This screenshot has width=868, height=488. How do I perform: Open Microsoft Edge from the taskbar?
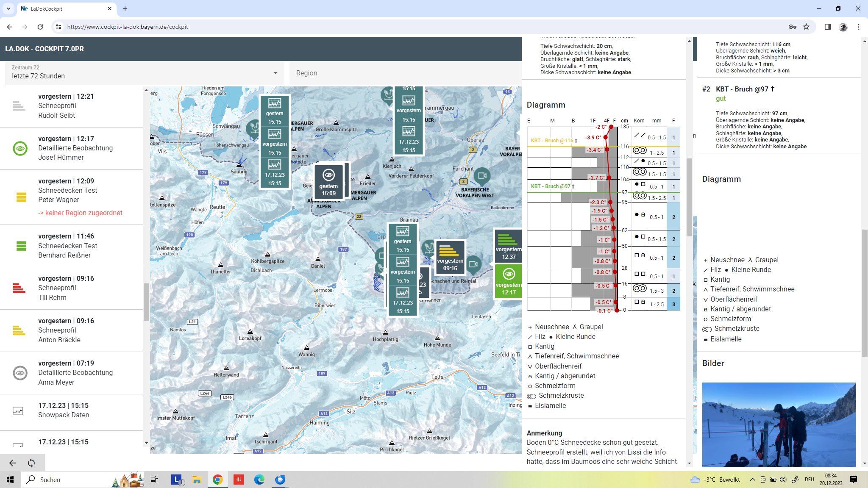click(259, 480)
